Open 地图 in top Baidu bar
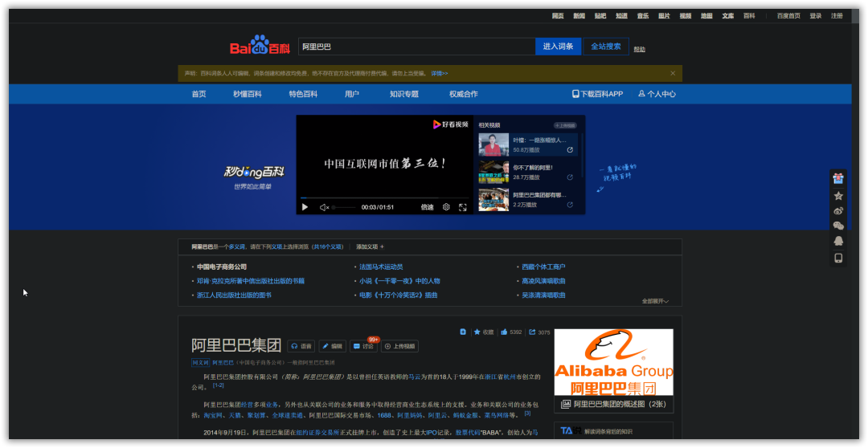This screenshot has width=868, height=448. (706, 16)
